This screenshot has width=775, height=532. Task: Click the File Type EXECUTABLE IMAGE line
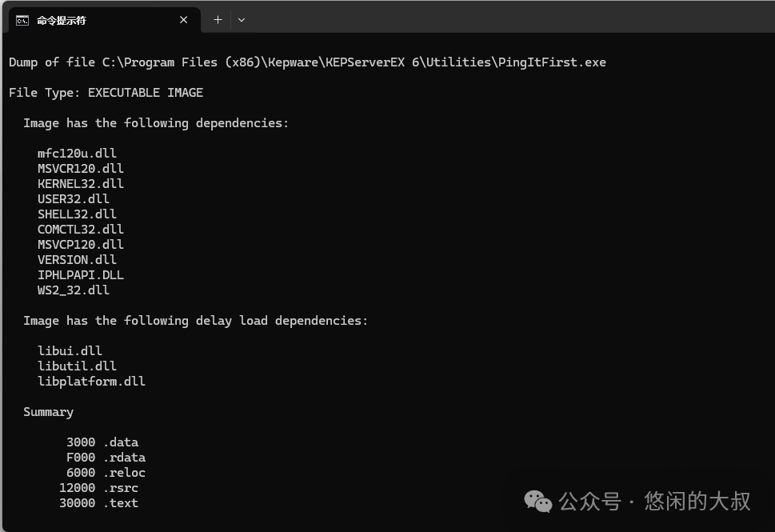(x=106, y=93)
